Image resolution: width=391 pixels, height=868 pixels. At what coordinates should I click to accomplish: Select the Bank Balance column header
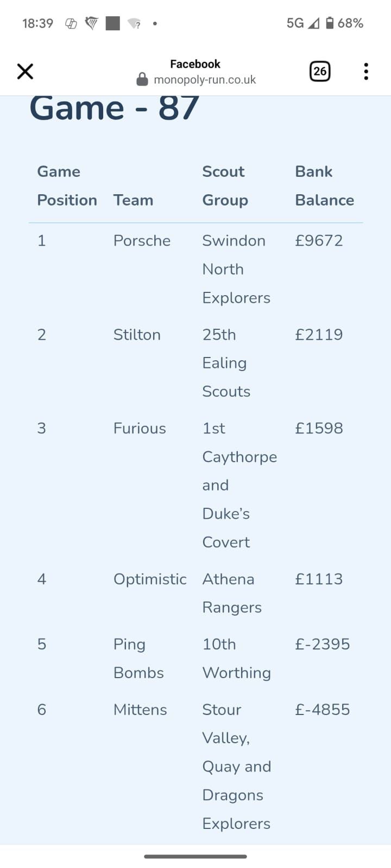[x=324, y=186]
